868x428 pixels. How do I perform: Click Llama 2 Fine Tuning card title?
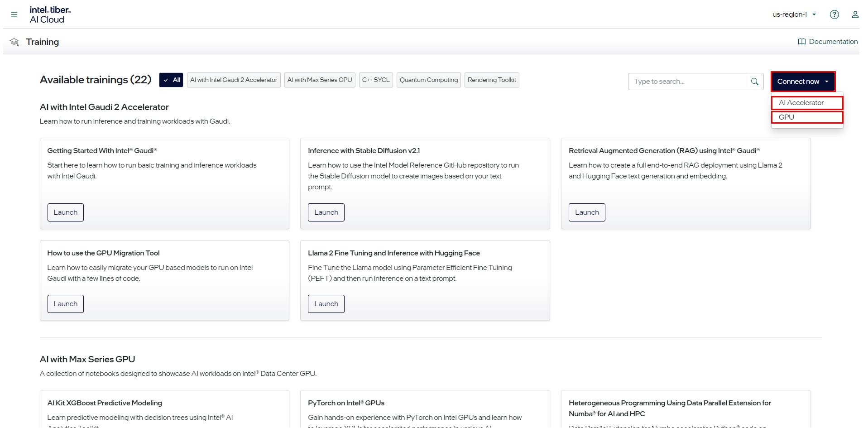pyautogui.click(x=394, y=253)
